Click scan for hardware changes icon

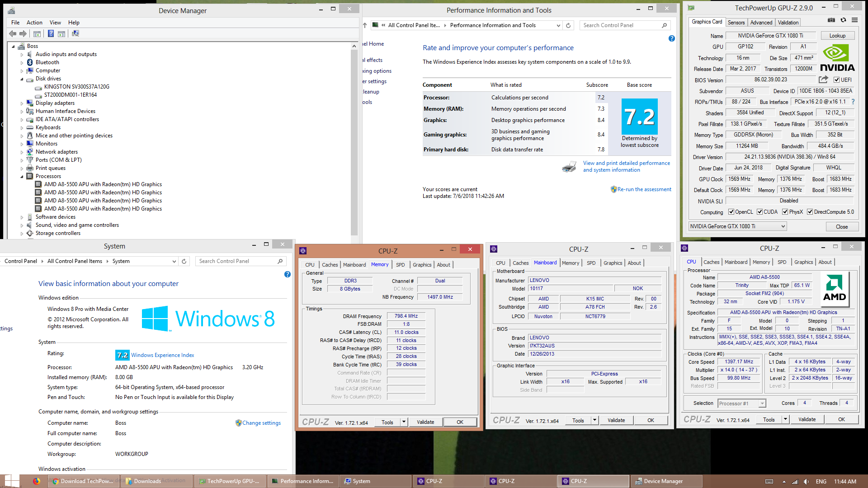(x=75, y=33)
